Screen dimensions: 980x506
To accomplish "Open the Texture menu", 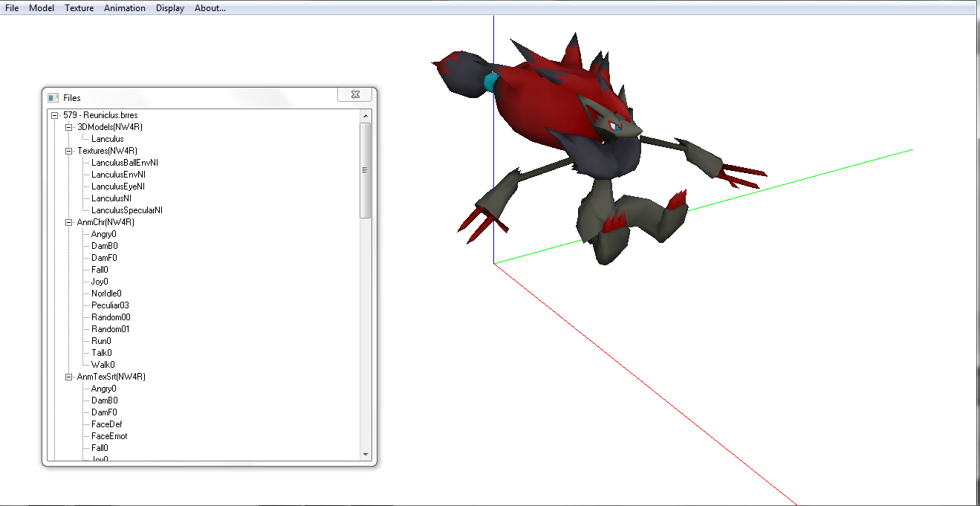I will click(x=79, y=8).
